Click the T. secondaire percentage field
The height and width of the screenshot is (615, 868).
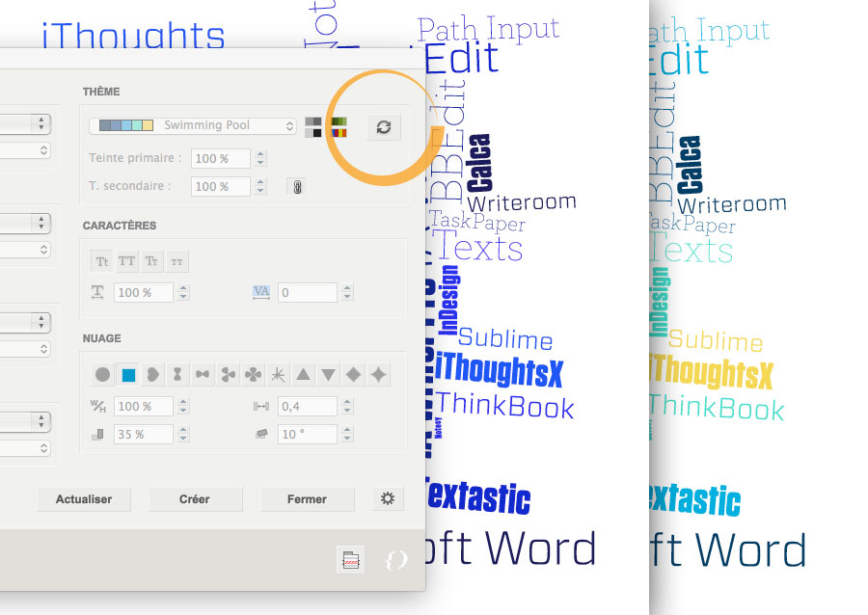(220, 186)
